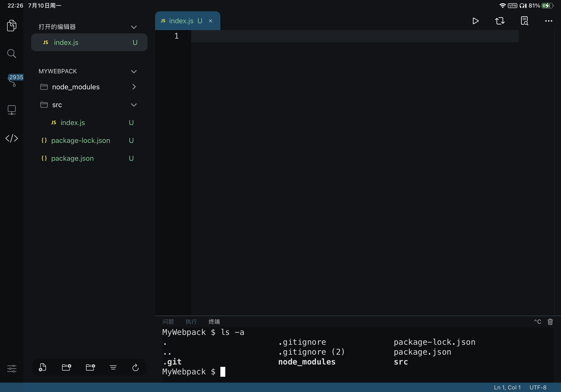Viewport: 561px width, 392px height.
Task: Expand the node_modules folder
Action: (134, 87)
